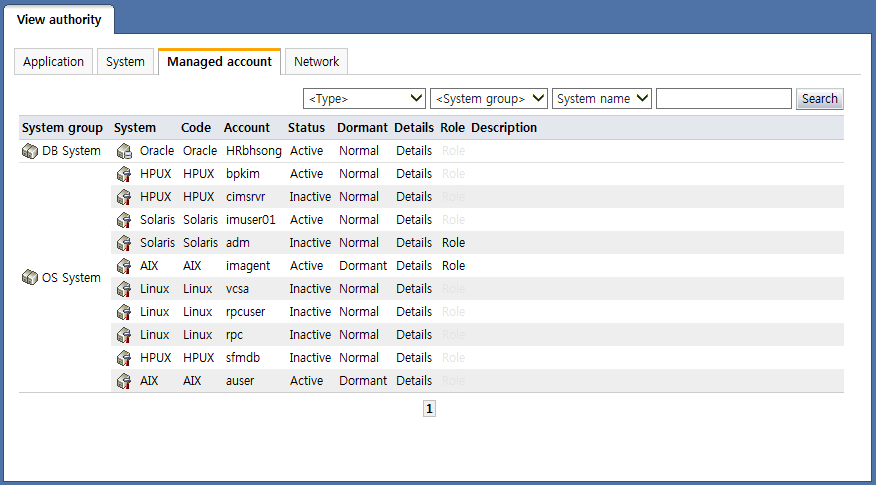The width and height of the screenshot is (876, 485).
Task: Expand the System group filter dropdown
Action: [489, 99]
